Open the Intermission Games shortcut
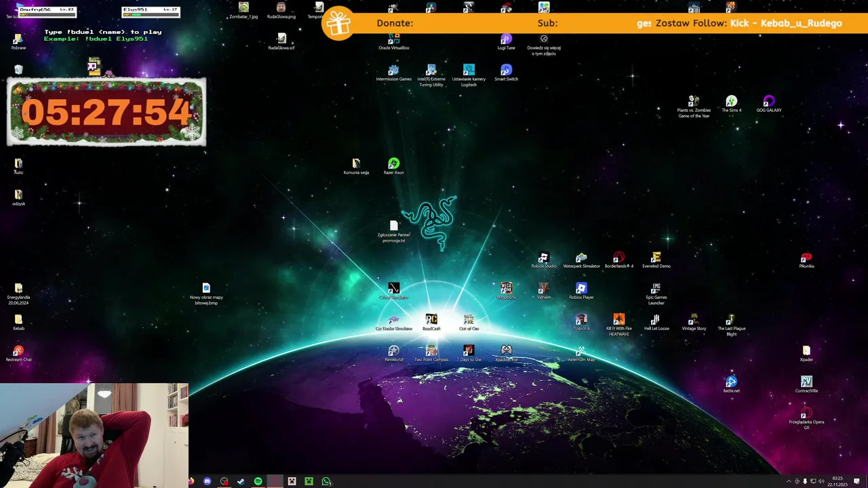The width and height of the screenshot is (868, 488). (x=393, y=73)
